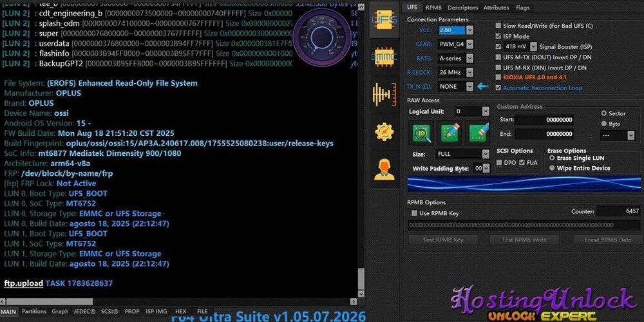Viewport: 644px width, 322px height.
Task: Toggle the FUA SCSI option
Action: (522, 163)
